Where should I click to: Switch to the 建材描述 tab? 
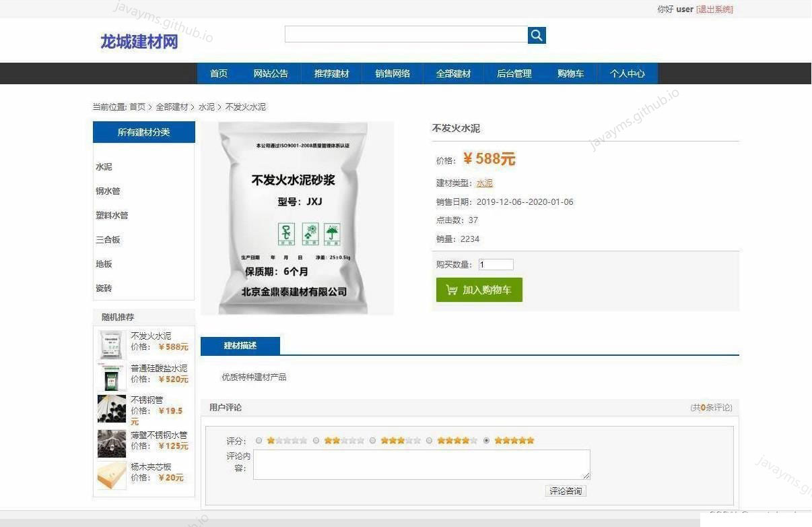click(241, 345)
